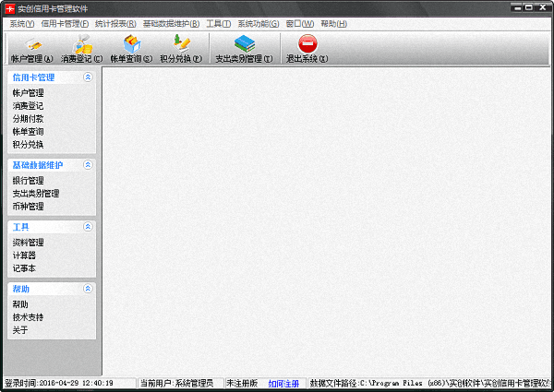Image resolution: width=554 pixels, height=392 pixels.
Task: Open 积分兑换 toolbar icon
Action: (181, 42)
